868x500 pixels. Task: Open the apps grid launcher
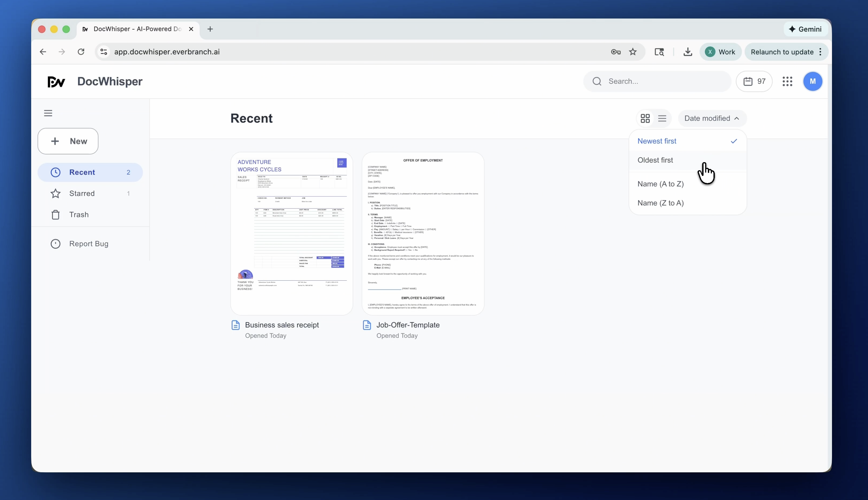tap(787, 81)
